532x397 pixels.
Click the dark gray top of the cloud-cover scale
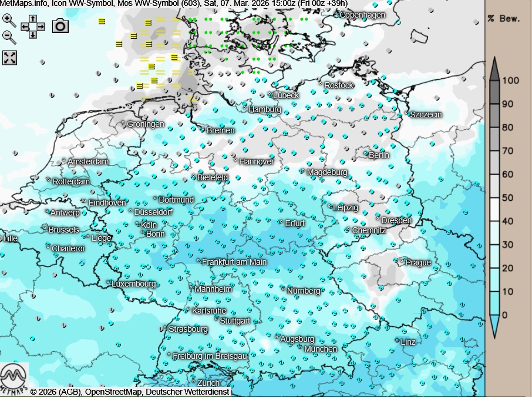[494, 69]
